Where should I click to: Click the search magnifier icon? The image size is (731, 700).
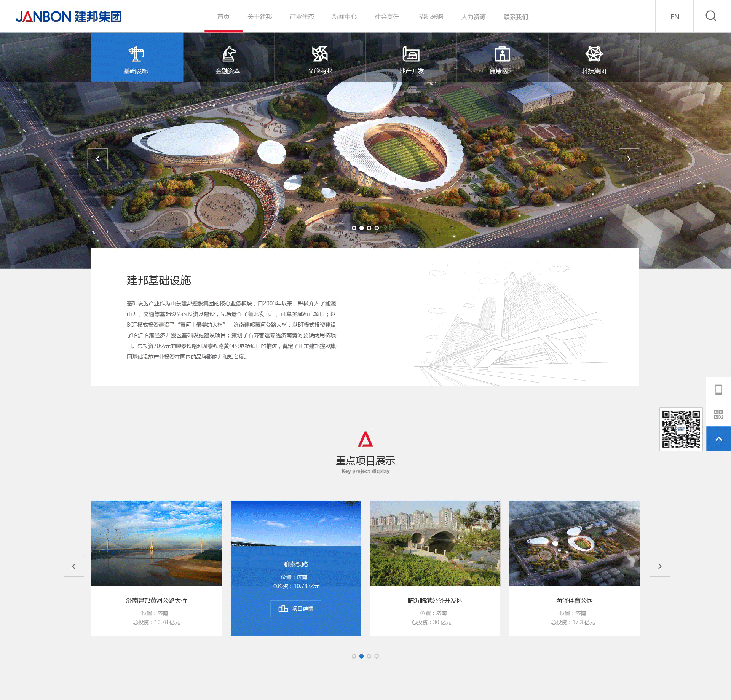point(710,16)
